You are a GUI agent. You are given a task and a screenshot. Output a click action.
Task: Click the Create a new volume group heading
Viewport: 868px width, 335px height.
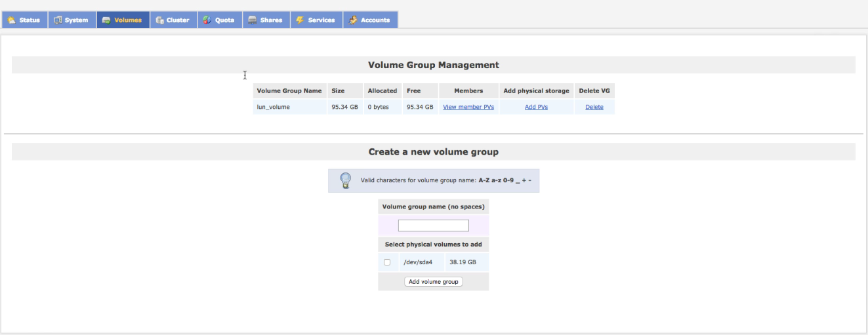point(434,151)
